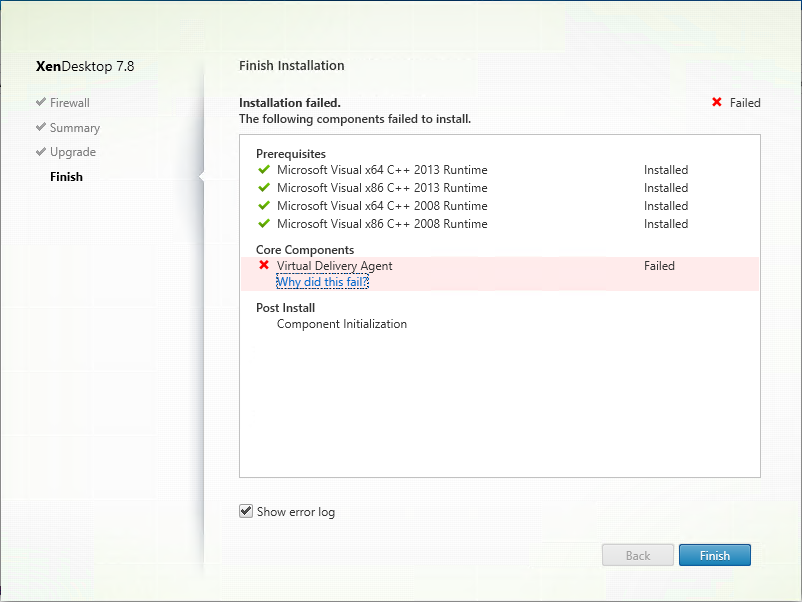The width and height of the screenshot is (802, 602).
Task: Select the Finish step in sidebar
Action: 66,177
